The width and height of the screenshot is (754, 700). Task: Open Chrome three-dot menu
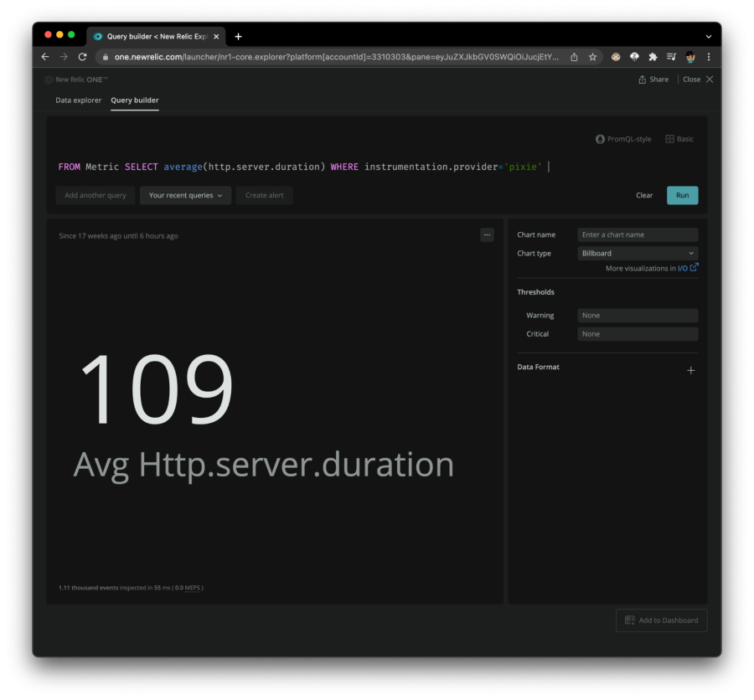click(709, 57)
